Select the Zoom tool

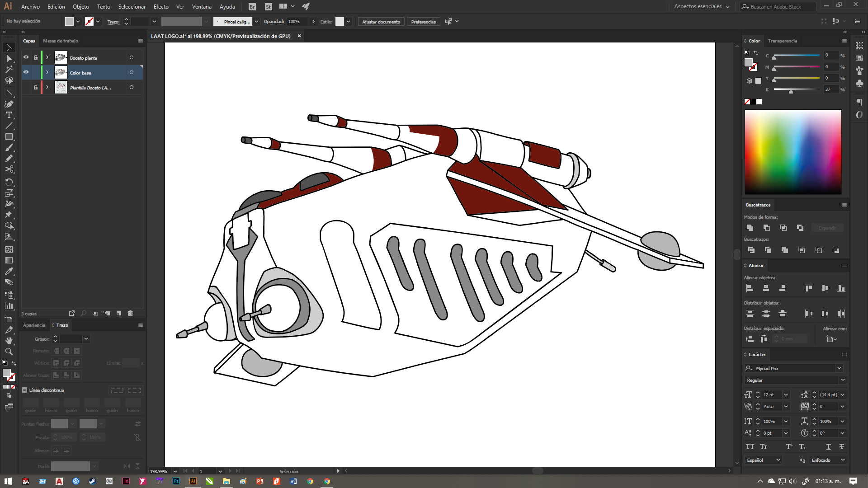[x=9, y=352]
